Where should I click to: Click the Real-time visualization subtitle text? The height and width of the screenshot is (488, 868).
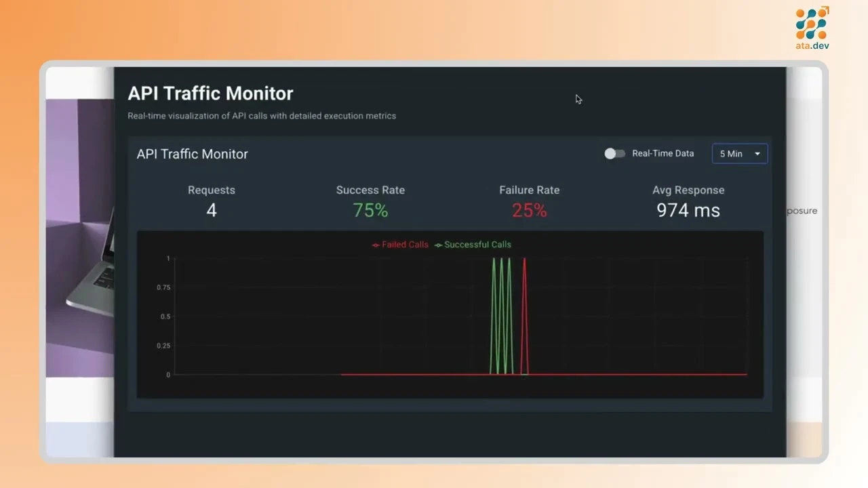click(x=262, y=116)
